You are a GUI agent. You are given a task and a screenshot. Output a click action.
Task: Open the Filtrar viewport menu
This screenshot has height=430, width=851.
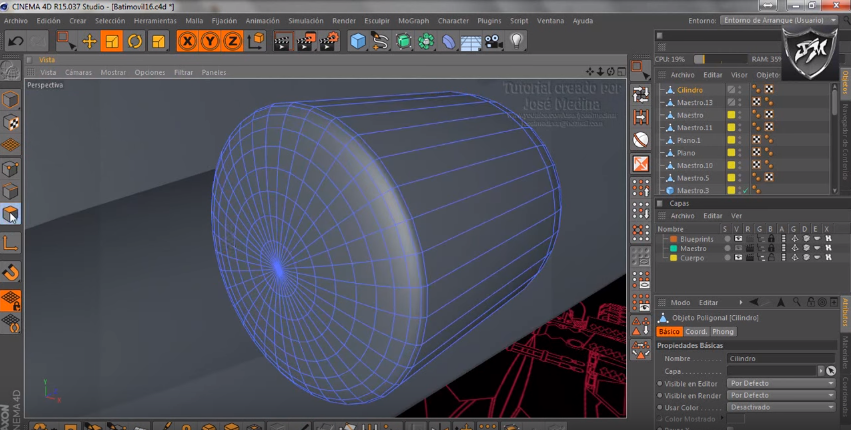click(183, 72)
